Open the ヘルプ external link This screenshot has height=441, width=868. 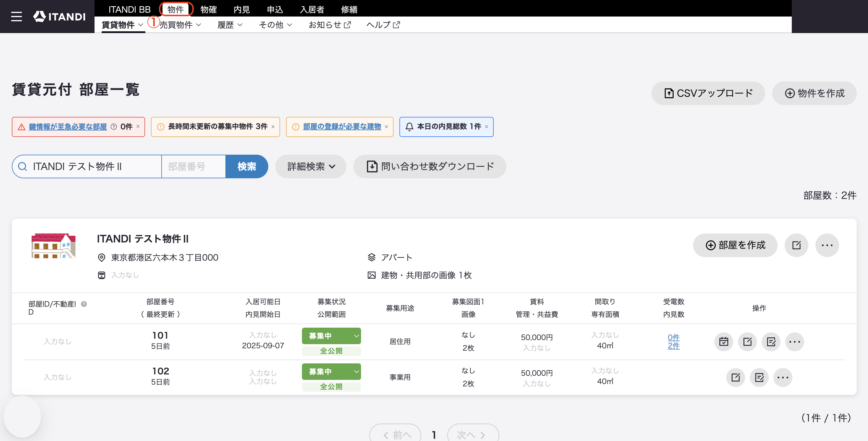[x=383, y=25]
